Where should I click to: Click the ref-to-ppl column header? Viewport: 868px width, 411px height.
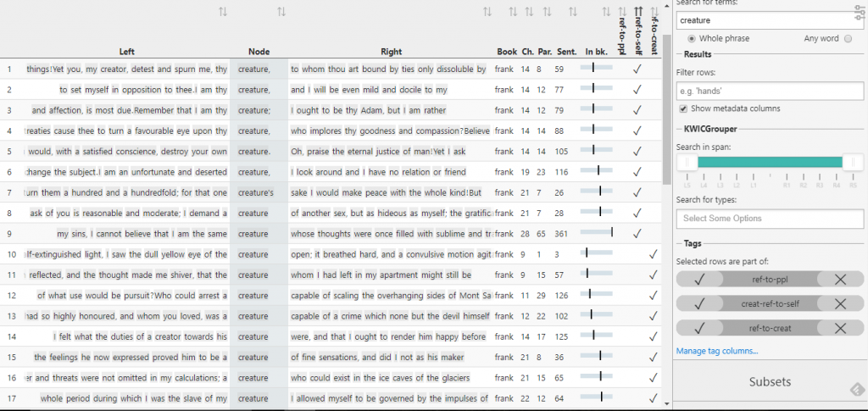621,34
